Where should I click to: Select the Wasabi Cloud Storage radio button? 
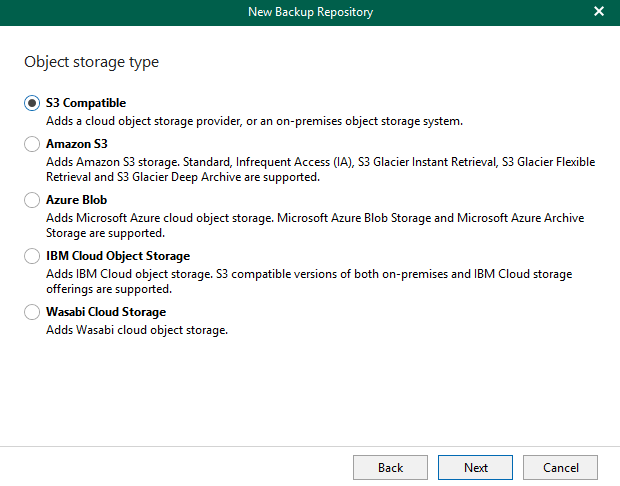[32, 312]
